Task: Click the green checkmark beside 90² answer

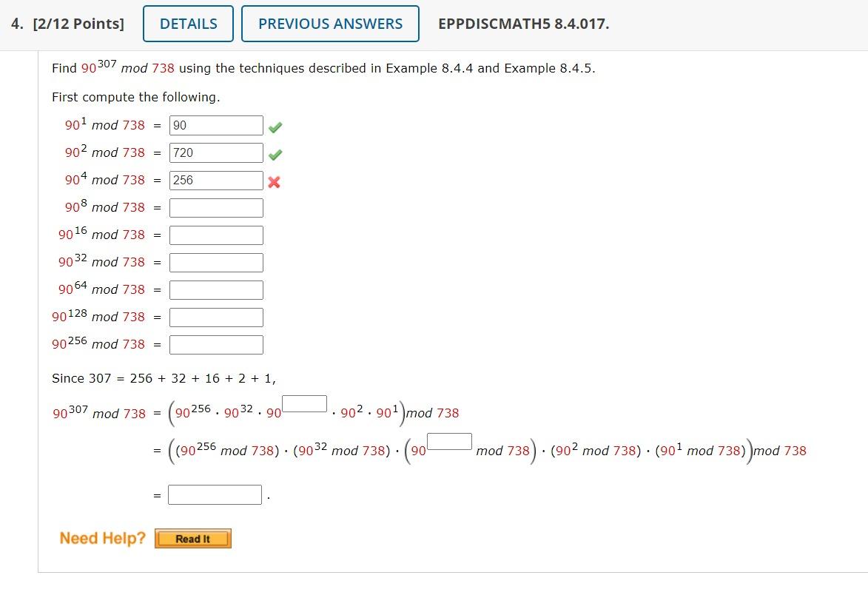Action: click(x=275, y=155)
